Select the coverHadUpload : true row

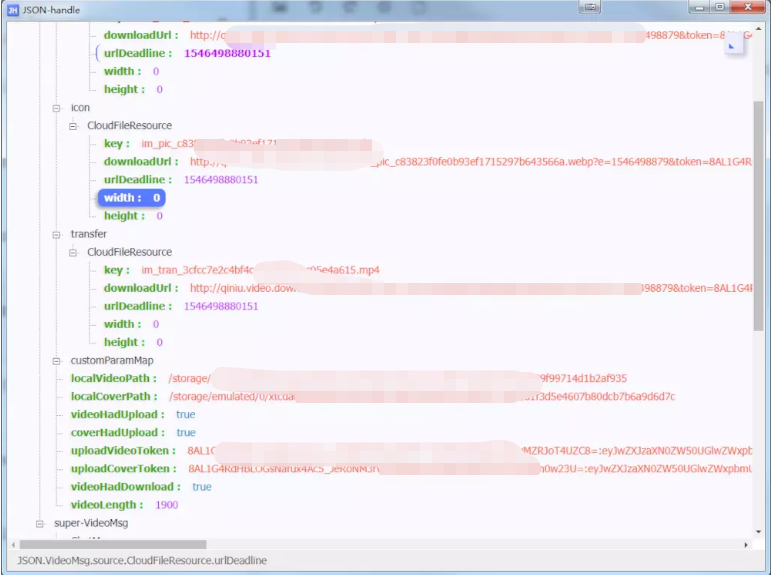133,432
